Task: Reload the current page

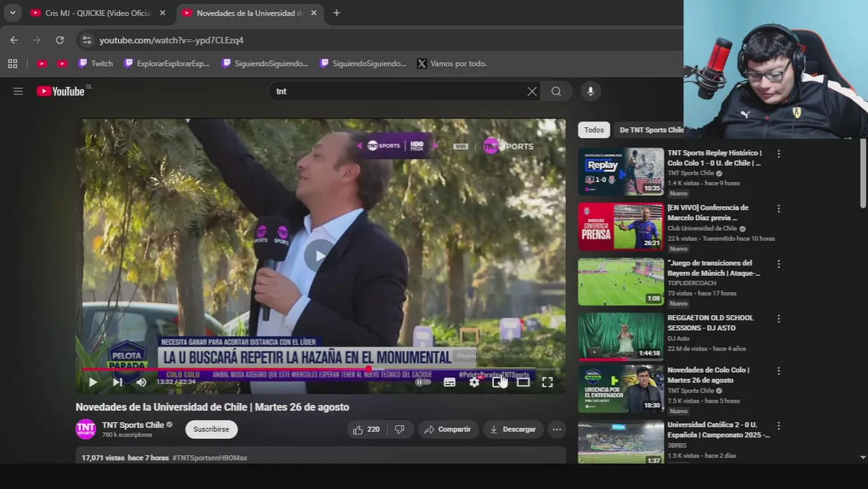Action: [60, 40]
